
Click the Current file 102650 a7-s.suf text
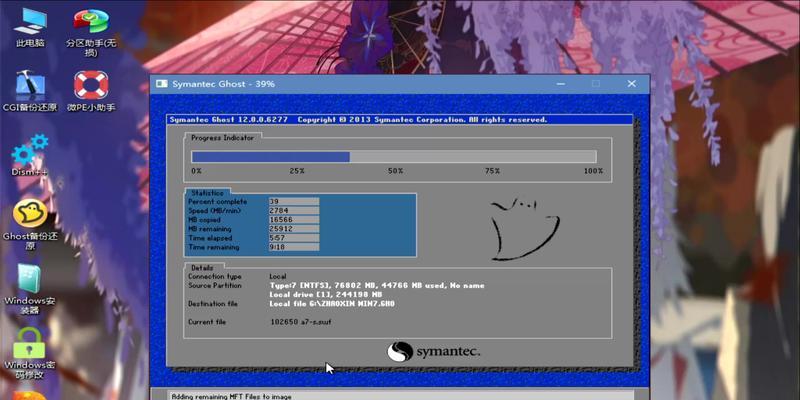tap(301, 322)
